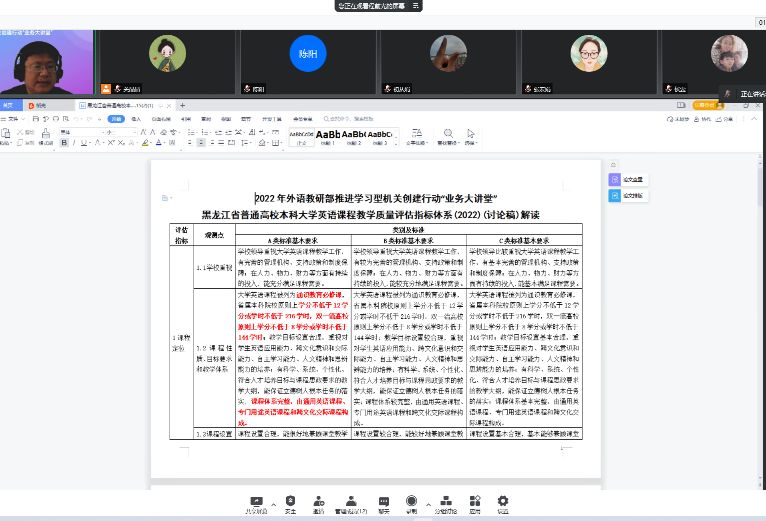Click the paper plagiarism check purple icon

click(615, 179)
